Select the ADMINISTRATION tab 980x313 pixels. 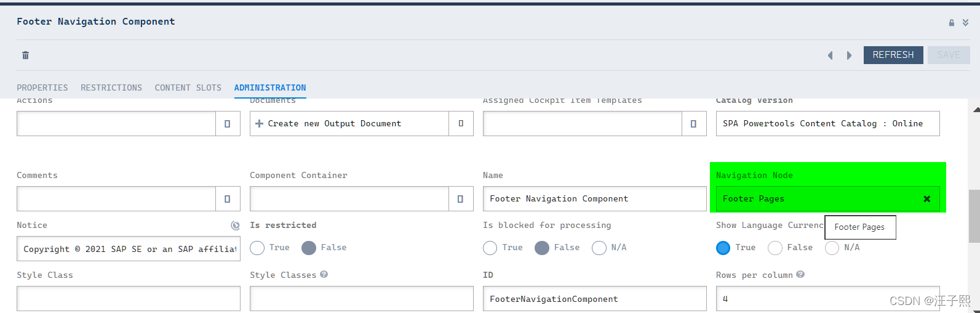tap(270, 87)
